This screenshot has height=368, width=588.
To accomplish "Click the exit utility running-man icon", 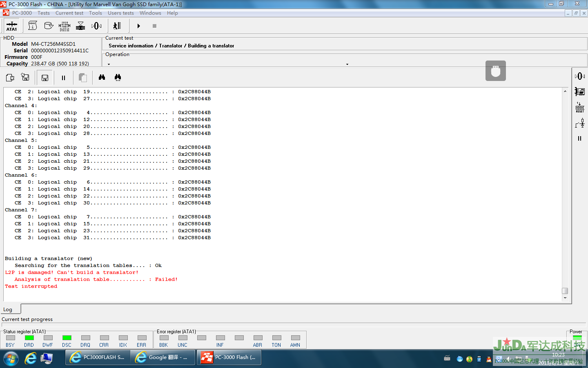I will pos(117,26).
